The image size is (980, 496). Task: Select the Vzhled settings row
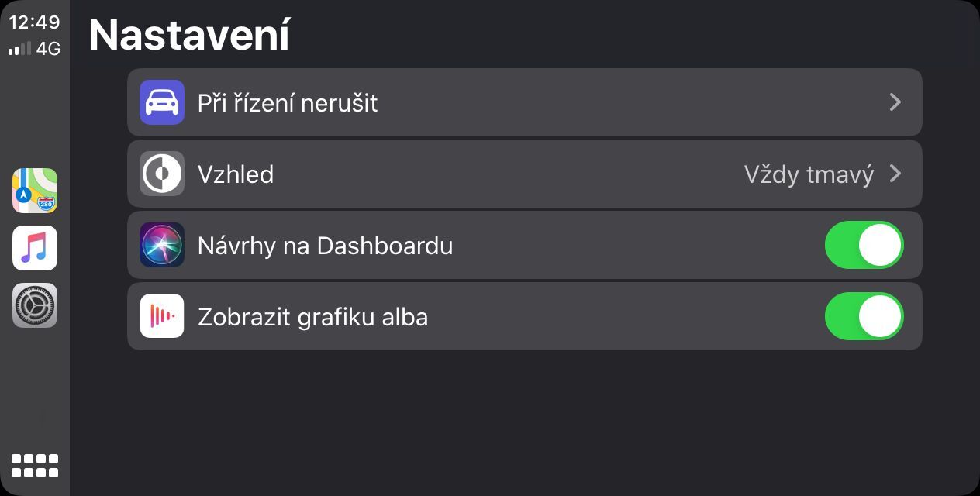pos(465,174)
